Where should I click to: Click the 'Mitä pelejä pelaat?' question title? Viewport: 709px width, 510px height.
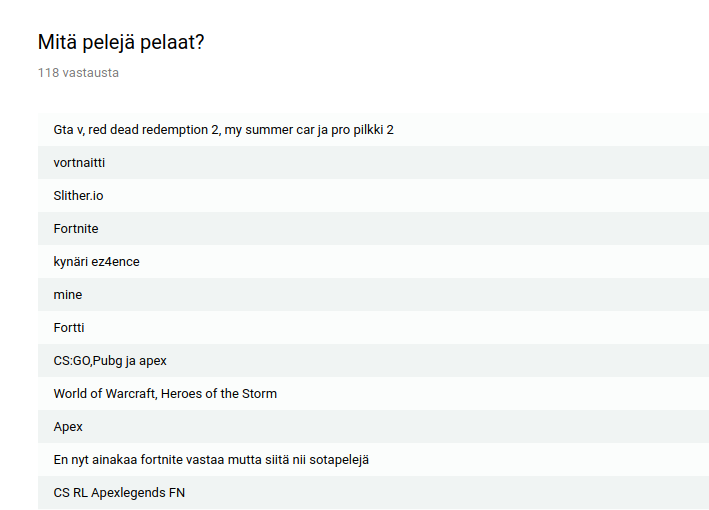coord(121,42)
